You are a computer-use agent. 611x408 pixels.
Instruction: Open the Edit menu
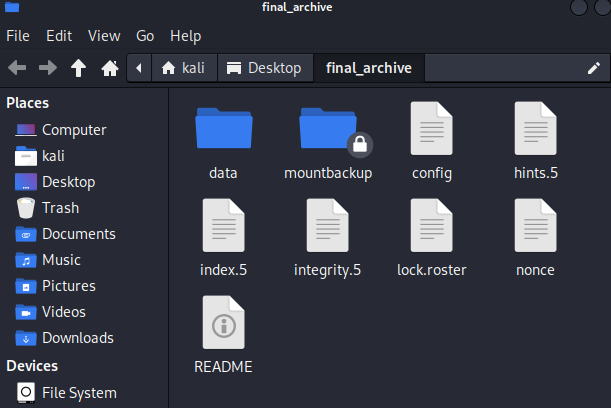pos(59,36)
